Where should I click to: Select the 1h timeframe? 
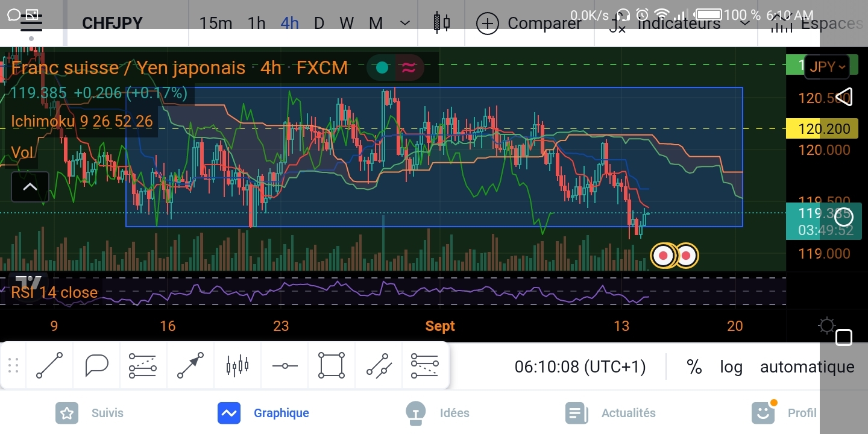257,24
